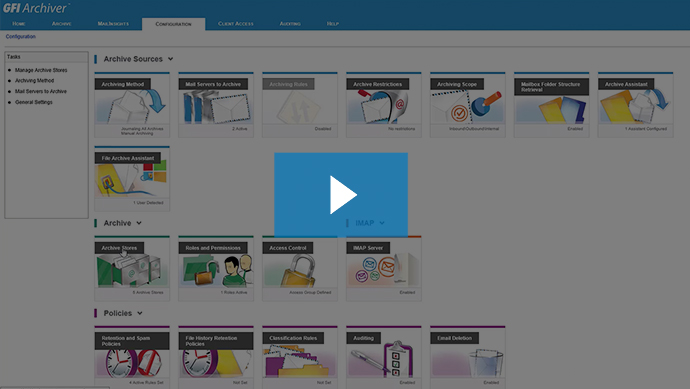Open the Archive Restrictions tile
The width and height of the screenshot is (690, 389).
384,105
